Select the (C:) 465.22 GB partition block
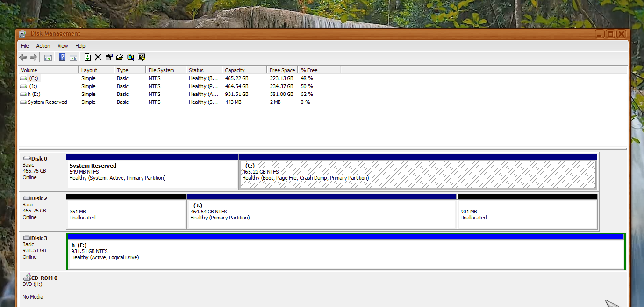 (418, 172)
